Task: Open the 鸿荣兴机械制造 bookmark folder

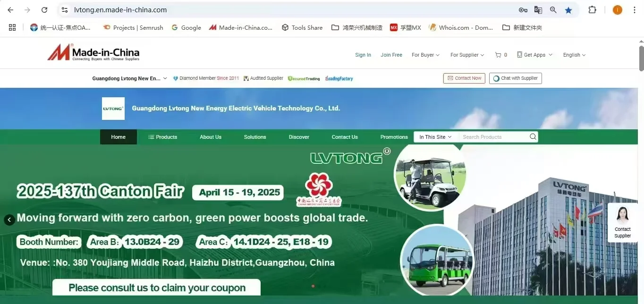Action: (357, 27)
